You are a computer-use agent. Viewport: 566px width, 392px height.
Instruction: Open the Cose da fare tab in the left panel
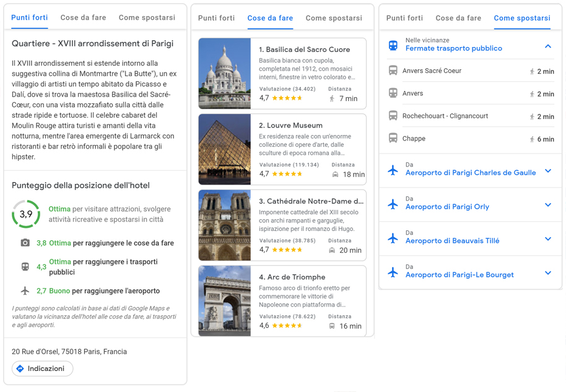pyautogui.click(x=84, y=17)
